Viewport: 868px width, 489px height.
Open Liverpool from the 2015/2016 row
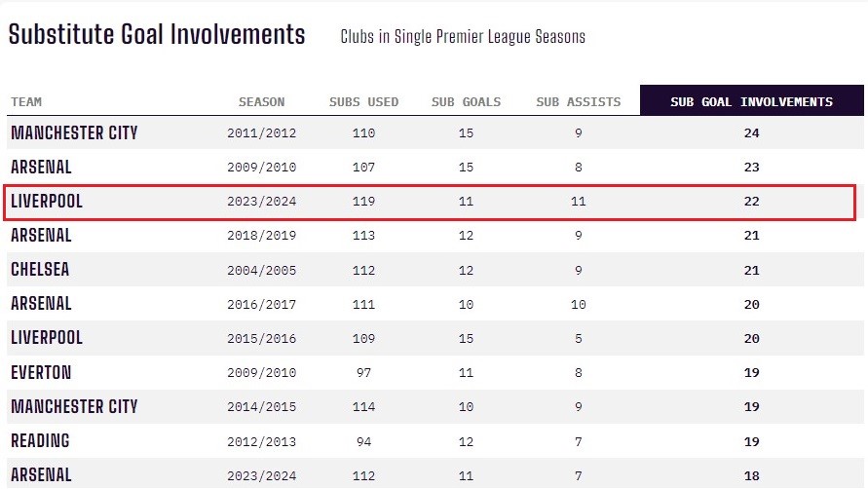tap(47, 338)
